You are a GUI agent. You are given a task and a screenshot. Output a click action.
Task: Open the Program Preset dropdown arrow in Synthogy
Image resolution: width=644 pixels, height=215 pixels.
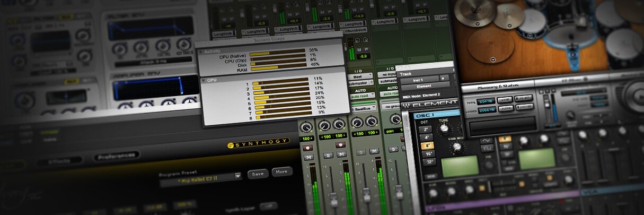237,175
